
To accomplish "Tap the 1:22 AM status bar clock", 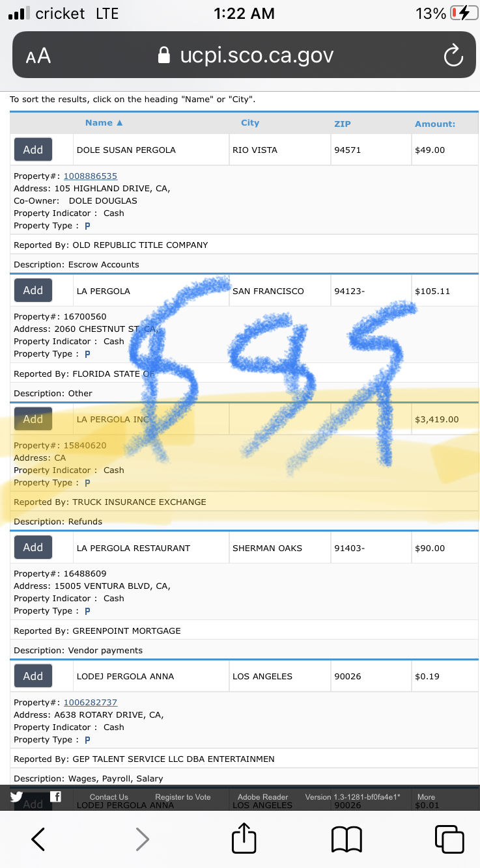I will pos(244,13).
